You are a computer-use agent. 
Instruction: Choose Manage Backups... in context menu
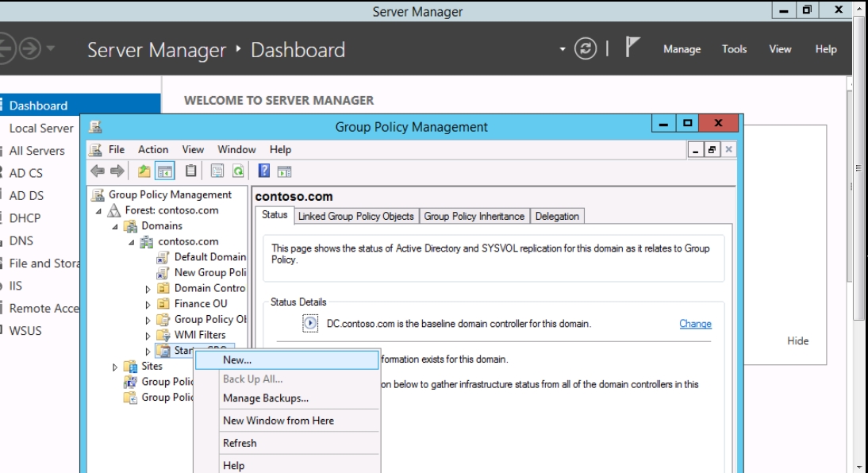[266, 398]
